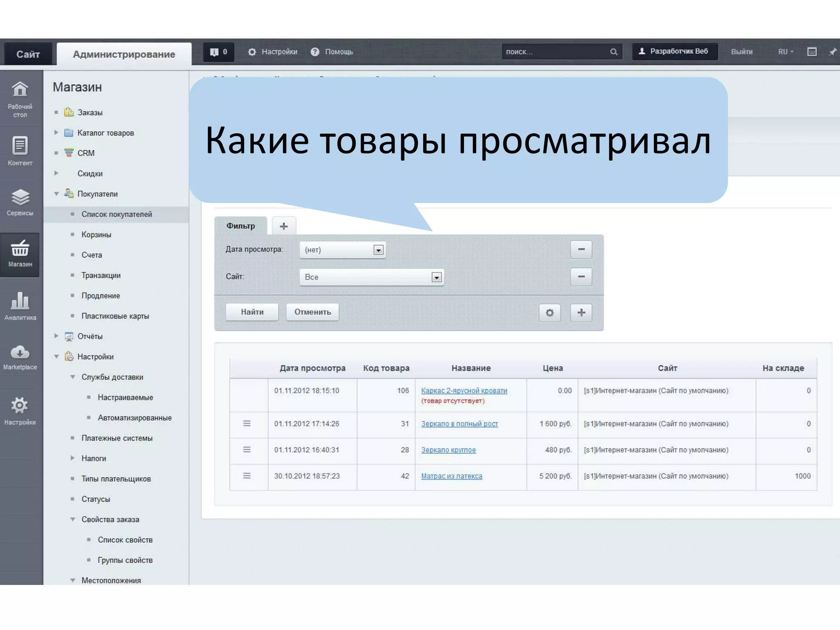Screen dimensions: 840x630
Task: Select Пластиковые карты in the tree
Action: (x=115, y=316)
